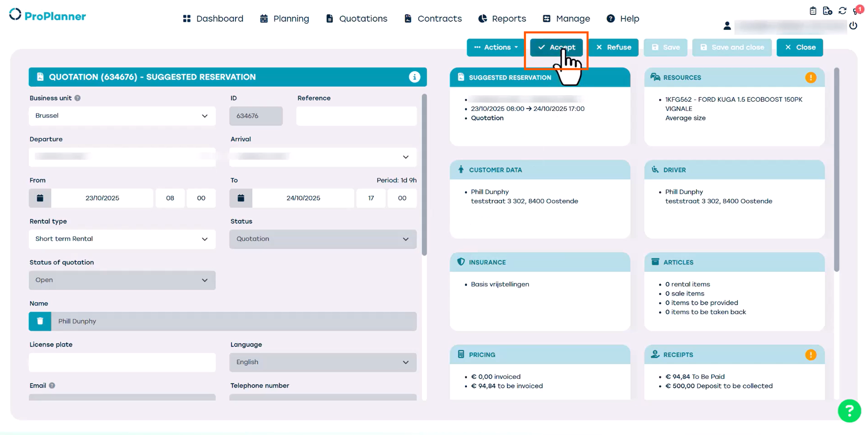The width and height of the screenshot is (868, 435).
Task: Open the Actions dropdown button
Action: tap(496, 47)
